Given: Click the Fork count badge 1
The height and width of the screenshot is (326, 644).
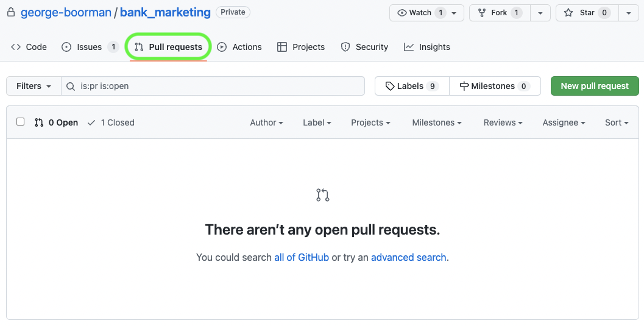Looking at the screenshot, I should pyautogui.click(x=516, y=13).
